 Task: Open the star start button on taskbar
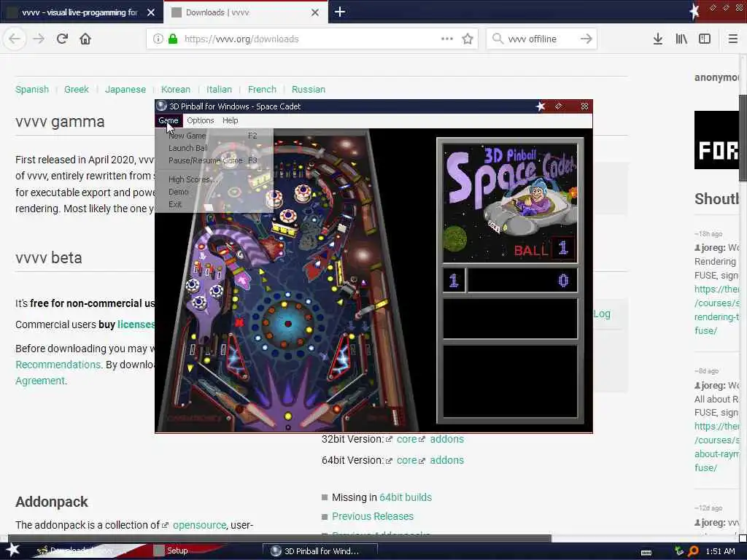[12, 551]
